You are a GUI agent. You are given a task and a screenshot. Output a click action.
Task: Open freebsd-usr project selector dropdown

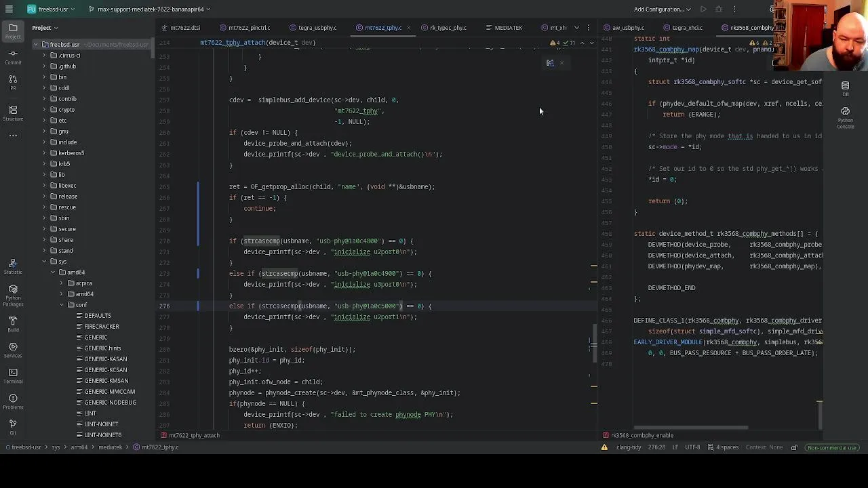pyautogui.click(x=50, y=9)
